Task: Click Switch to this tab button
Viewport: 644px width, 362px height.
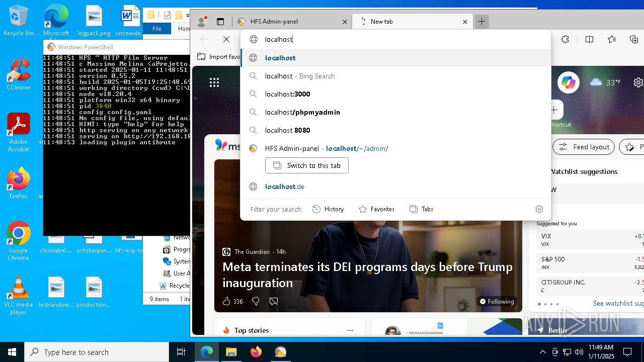Action: tap(307, 165)
